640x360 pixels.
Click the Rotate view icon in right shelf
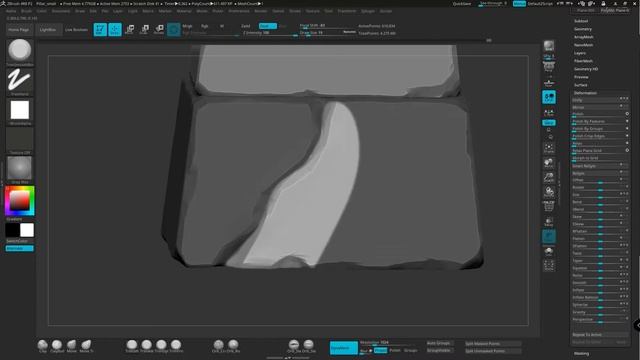pos(549,192)
